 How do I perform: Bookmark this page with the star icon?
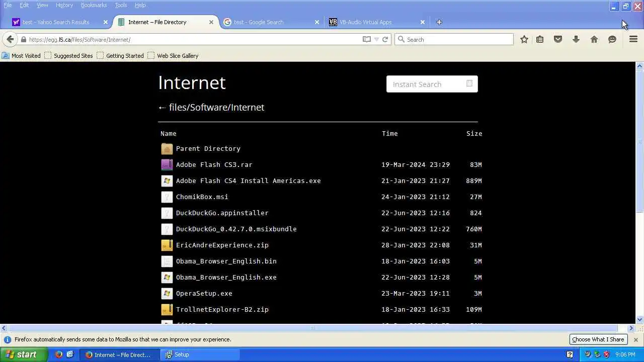click(524, 39)
